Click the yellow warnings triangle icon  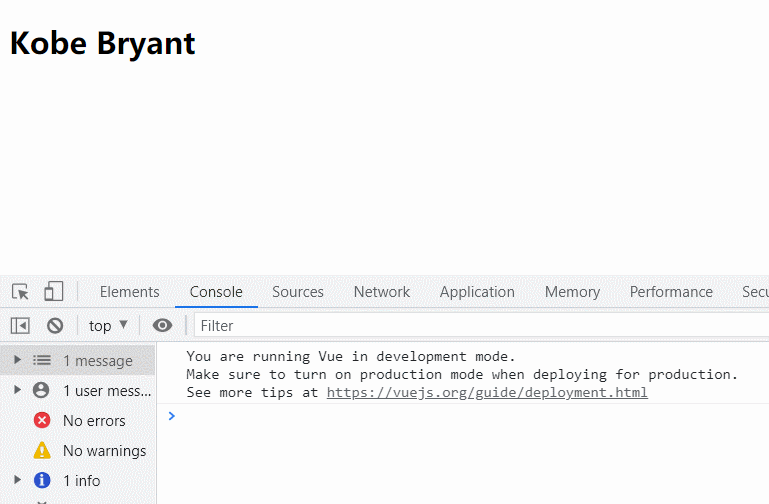click(42, 450)
